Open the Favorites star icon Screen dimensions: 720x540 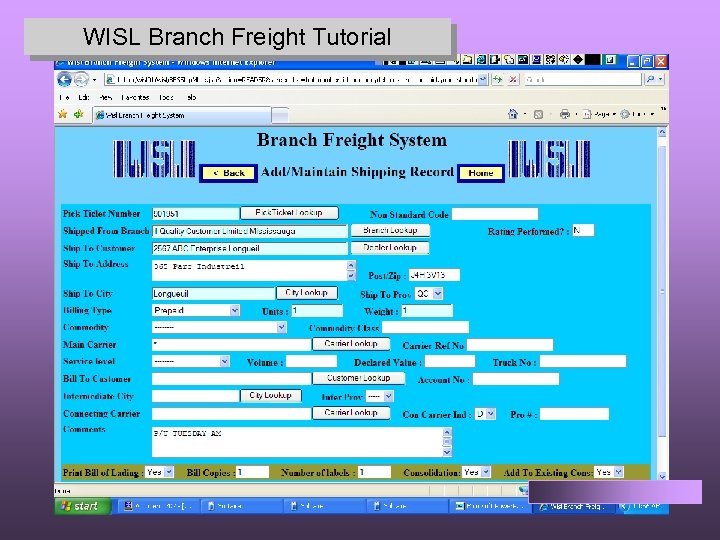tap(63, 114)
